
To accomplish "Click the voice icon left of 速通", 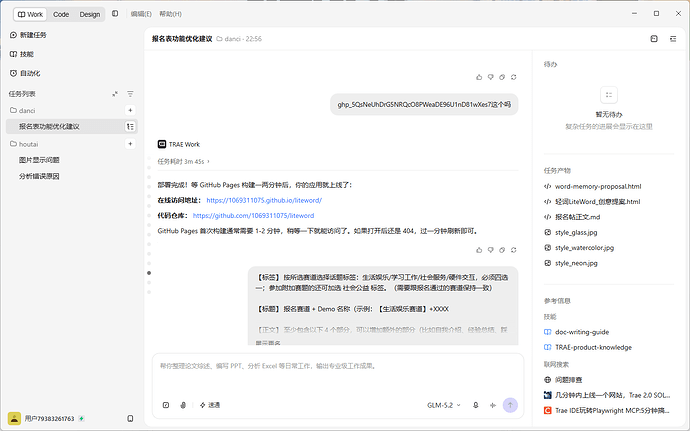I will click(x=183, y=405).
